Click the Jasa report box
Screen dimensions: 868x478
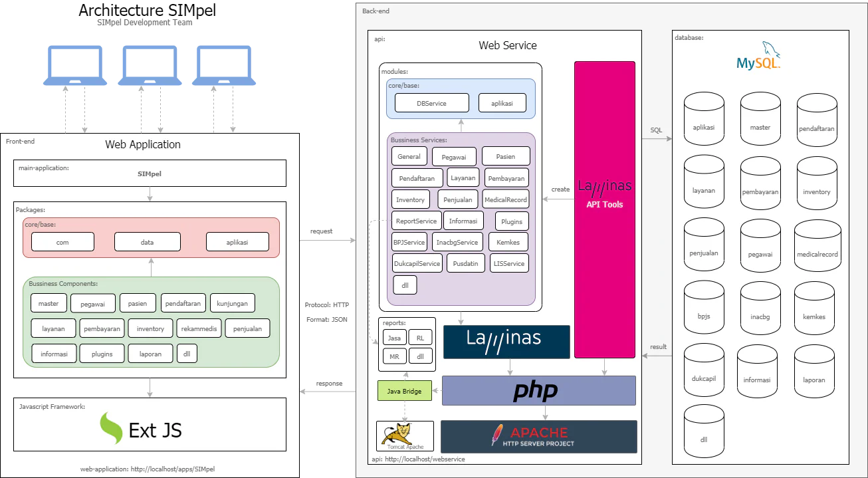[394, 338]
